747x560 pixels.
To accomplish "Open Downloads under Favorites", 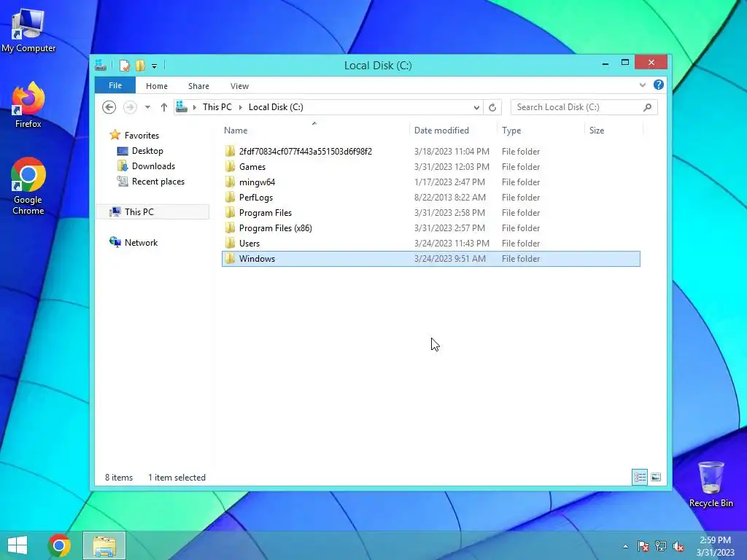I will tap(153, 166).
